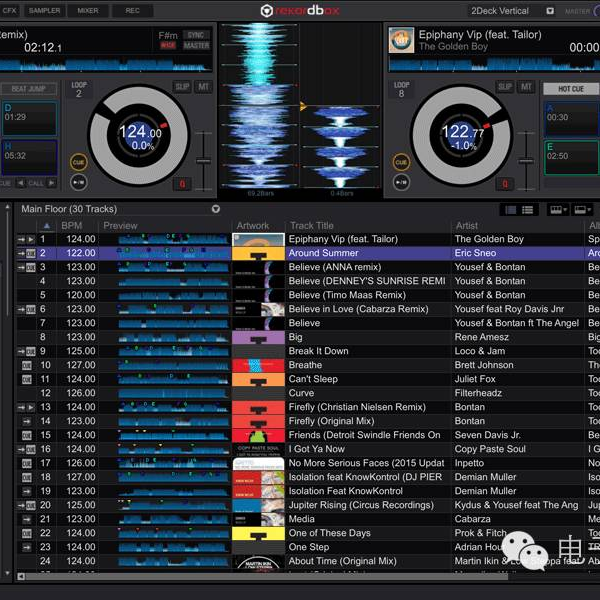600x600 pixels.
Task: Trigger hot cue A at 00:30
Action: coord(571,119)
